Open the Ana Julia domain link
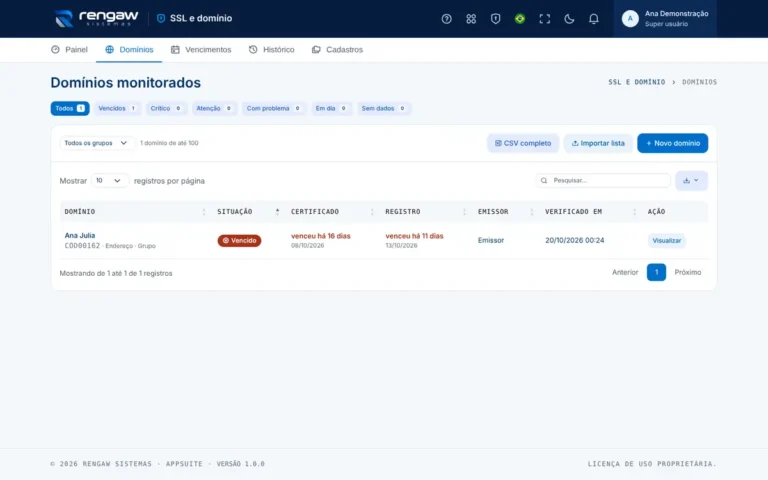Screen dimensions: 768x480 pyautogui.click(x=80, y=236)
